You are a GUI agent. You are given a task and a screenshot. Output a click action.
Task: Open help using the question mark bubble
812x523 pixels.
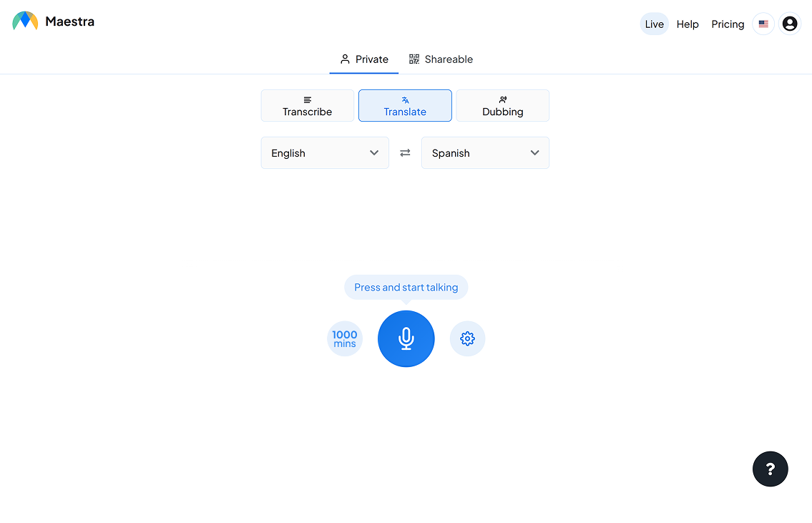pos(770,469)
